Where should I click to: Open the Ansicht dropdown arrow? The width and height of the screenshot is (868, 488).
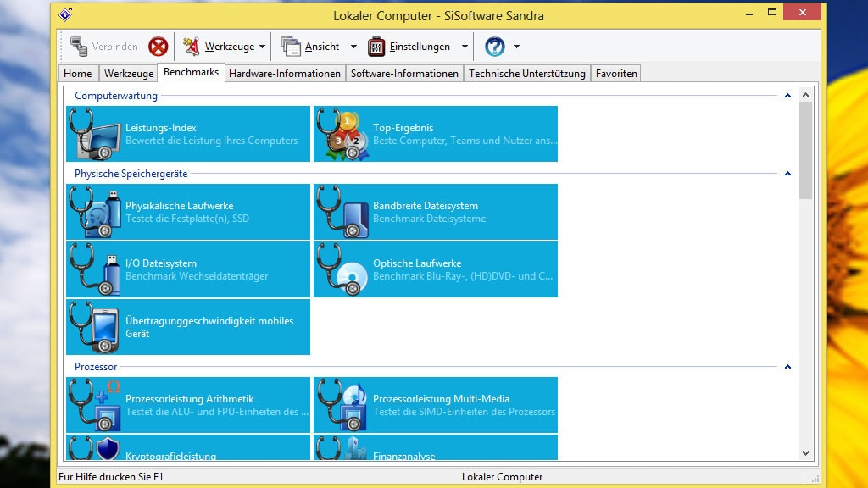353,47
